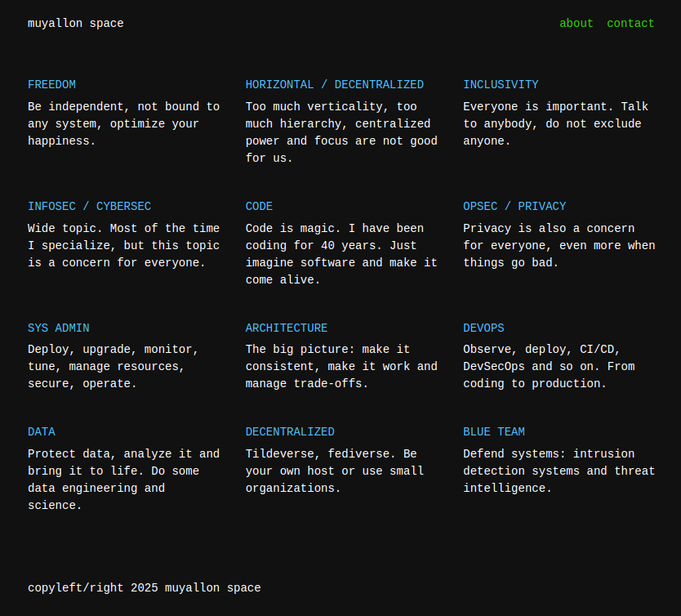The image size is (681, 616).
Task: Click the BLUE TEAM heading
Action: [494, 432]
